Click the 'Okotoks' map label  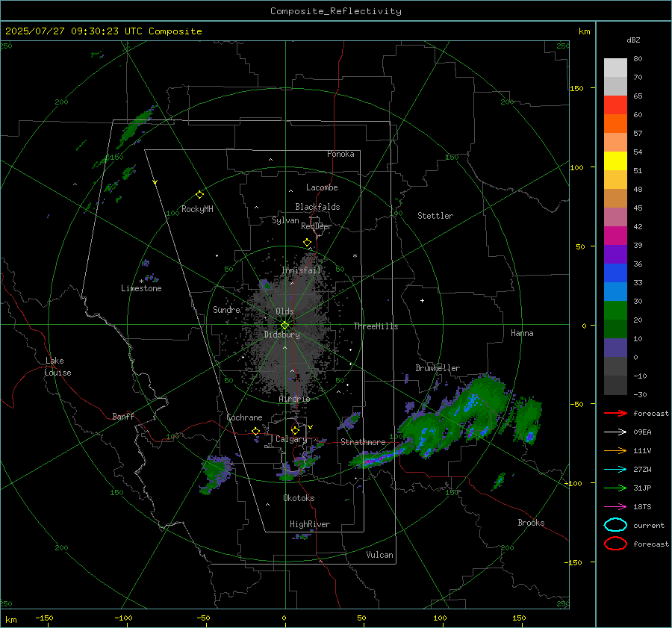tap(299, 498)
